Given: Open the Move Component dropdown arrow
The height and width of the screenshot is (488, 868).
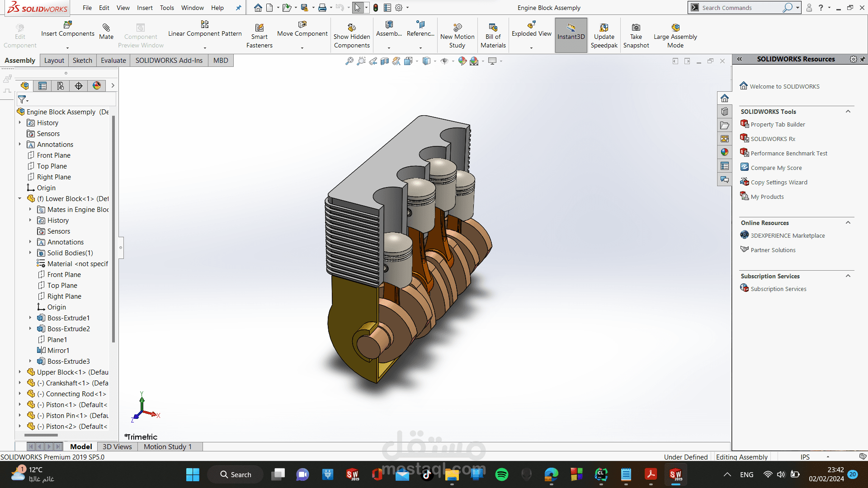Looking at the screenshot, I should [x=302, y=47].
